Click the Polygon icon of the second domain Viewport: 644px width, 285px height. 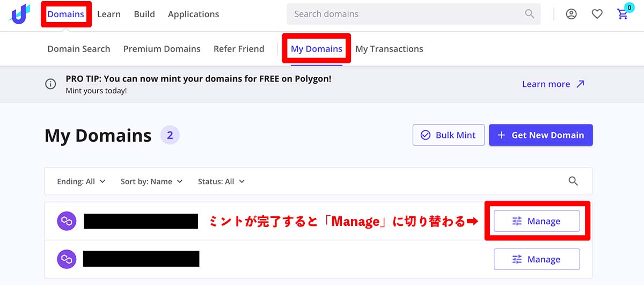67,259
